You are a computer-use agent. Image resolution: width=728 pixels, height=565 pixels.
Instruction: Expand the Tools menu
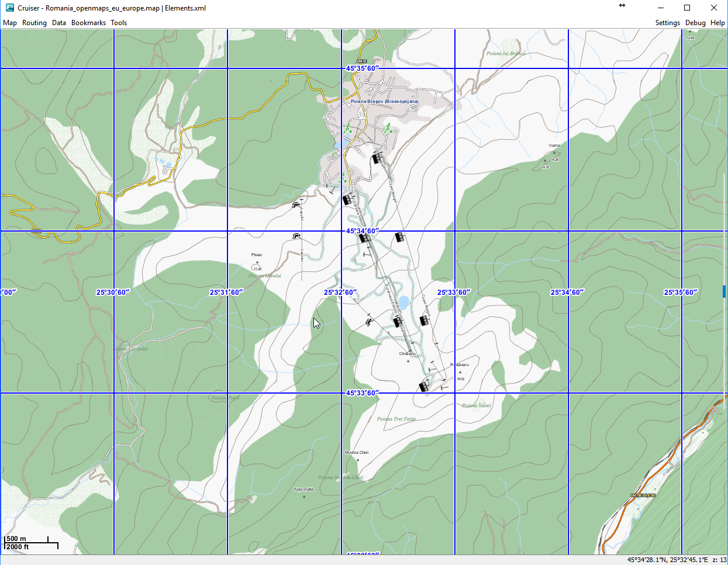click(x=119, y=23)
